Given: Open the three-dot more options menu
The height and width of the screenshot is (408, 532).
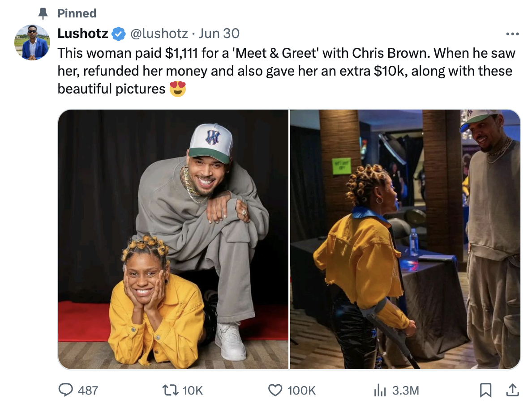Looking at the screenshot, I should 512,34.
